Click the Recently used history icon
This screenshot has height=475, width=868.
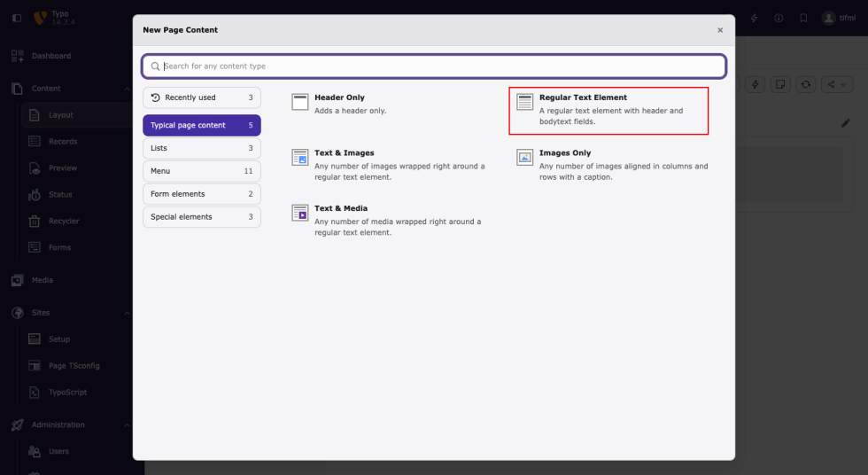coord(156,97)
